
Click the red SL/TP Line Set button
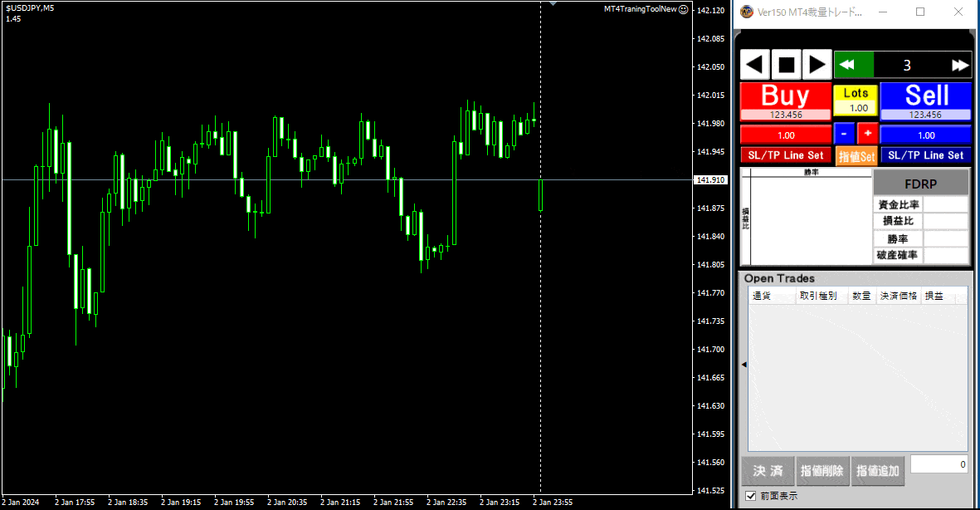pyautogui.click(x=785, y=155)
